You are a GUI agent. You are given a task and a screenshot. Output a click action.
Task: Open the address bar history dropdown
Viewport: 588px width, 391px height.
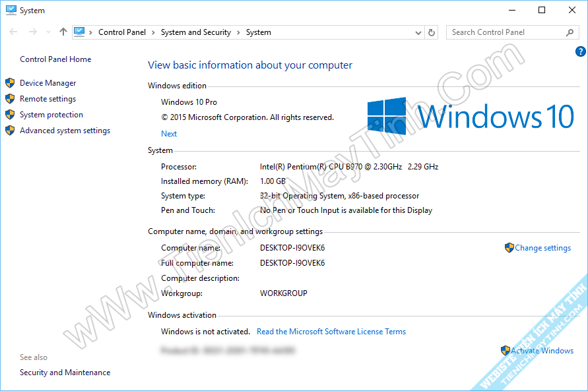pos(418,32)
